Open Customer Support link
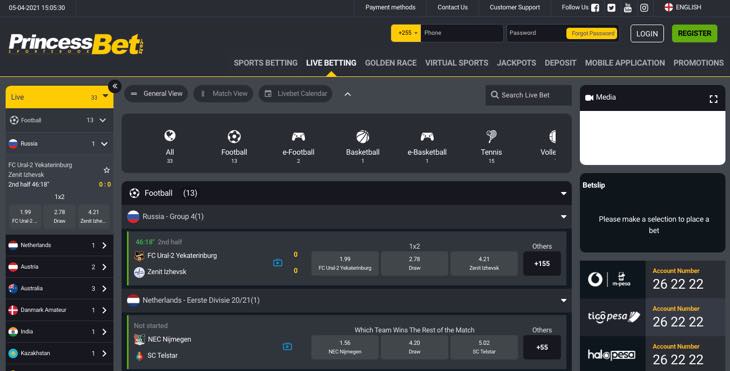The width and height of the screenshot is (730, 371). 515,7
